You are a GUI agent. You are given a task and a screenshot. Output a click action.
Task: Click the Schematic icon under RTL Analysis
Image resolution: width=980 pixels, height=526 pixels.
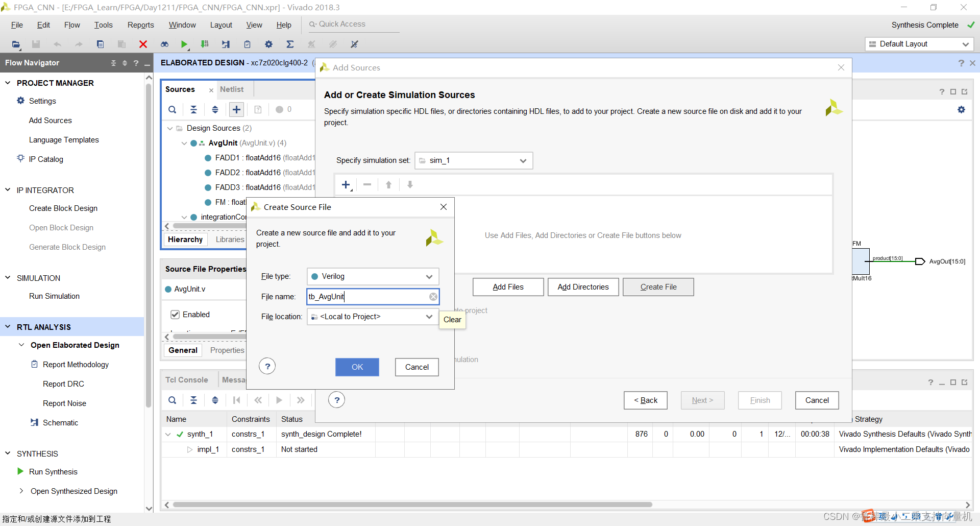[x=34, y=422]
